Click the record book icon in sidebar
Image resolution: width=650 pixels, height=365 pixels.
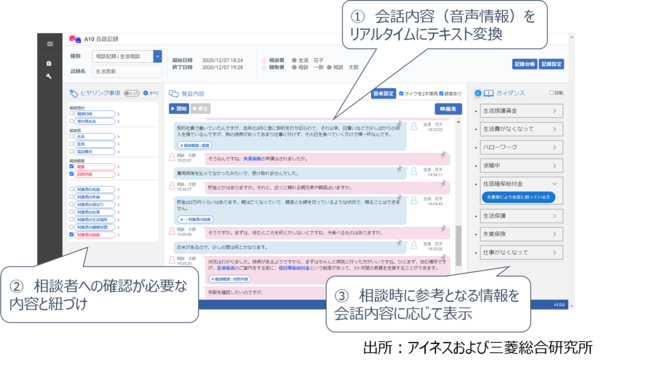tap(49, 63)
